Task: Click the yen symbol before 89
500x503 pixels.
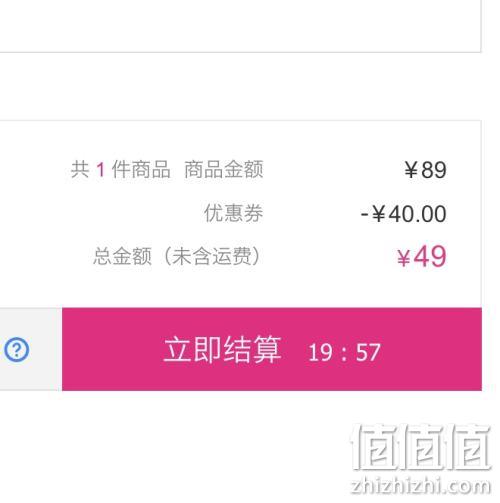Action: point(411,170)
